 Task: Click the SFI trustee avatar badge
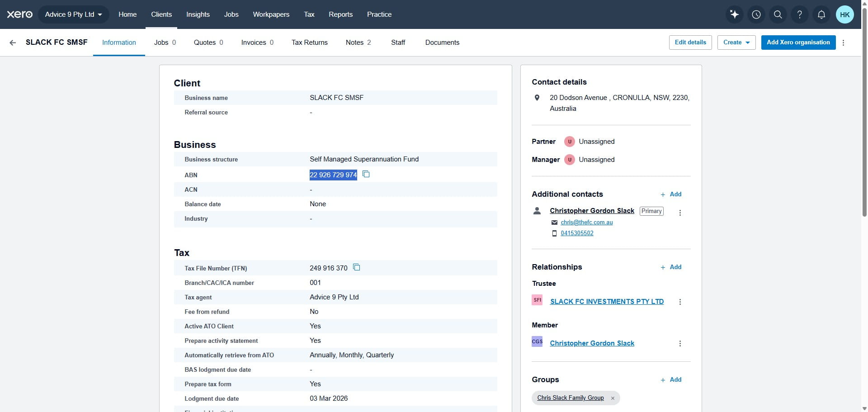(x=537, y=300)
